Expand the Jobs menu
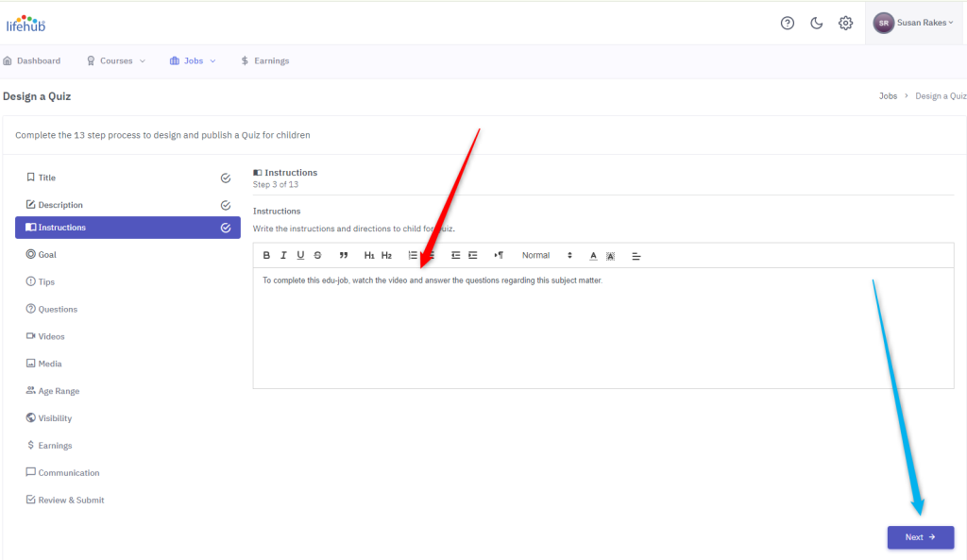 (x=193, y=61)
